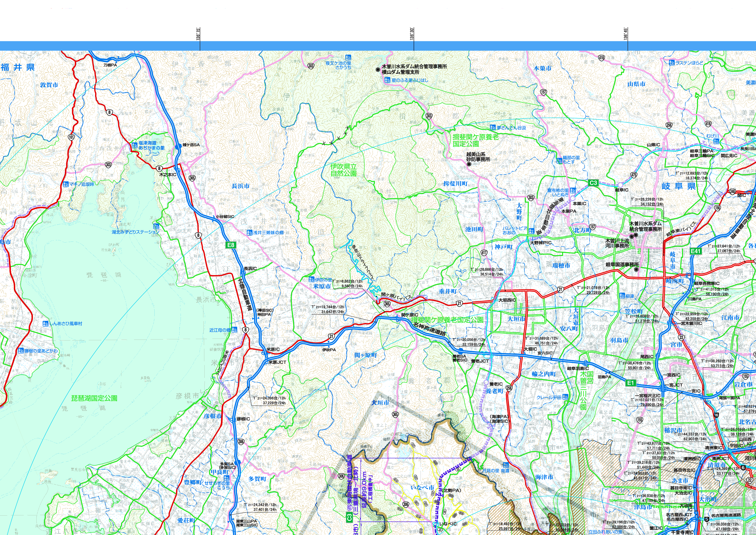The height and width of the screenshot is (535, 756).
Task: Click the 福井県 prefecture label
Action: pyautogui.click(x=18, y=67)
